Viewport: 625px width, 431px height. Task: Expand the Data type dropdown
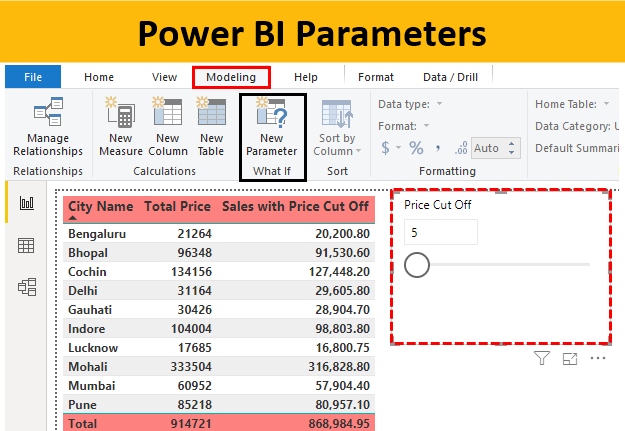coord(439,104)
